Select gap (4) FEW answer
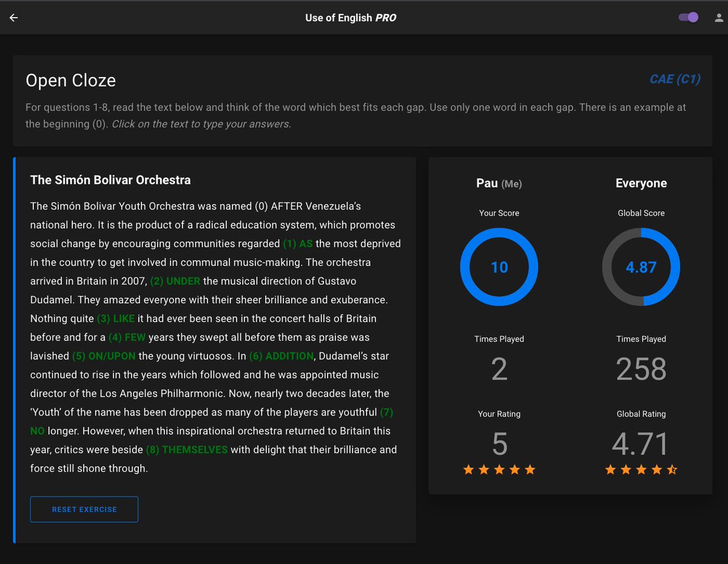The height and width of the screenshot is (564, 728). point(127,337)
